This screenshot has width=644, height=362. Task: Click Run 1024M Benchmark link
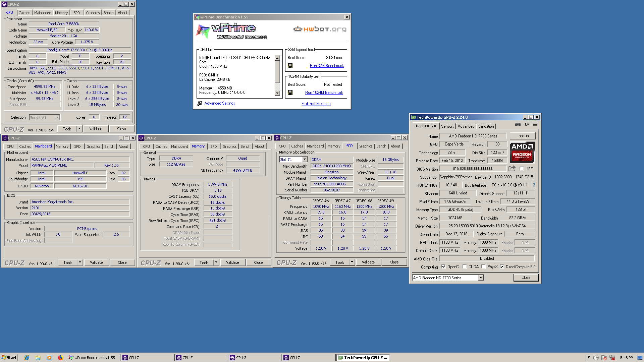pos(324,93)
